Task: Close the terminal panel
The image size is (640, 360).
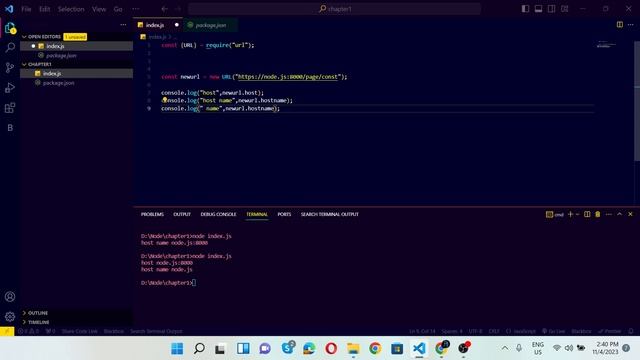Action: pyautogui.click(x=630, y=214)
